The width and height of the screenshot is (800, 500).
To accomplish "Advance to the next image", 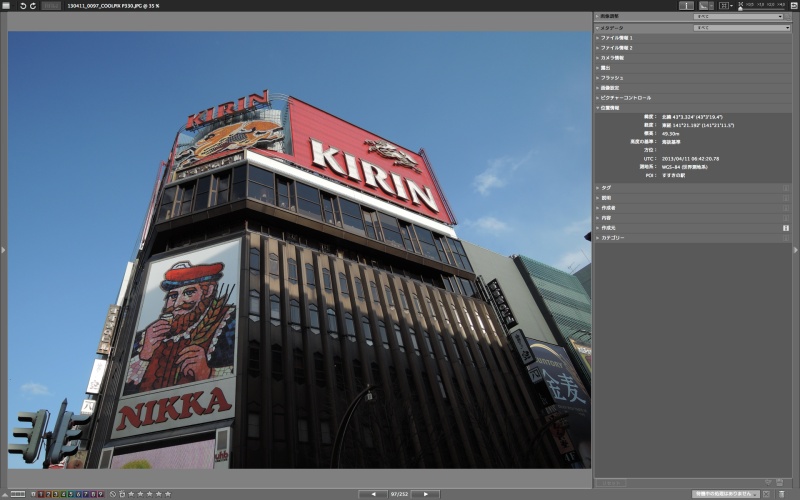I will (425, 494).
